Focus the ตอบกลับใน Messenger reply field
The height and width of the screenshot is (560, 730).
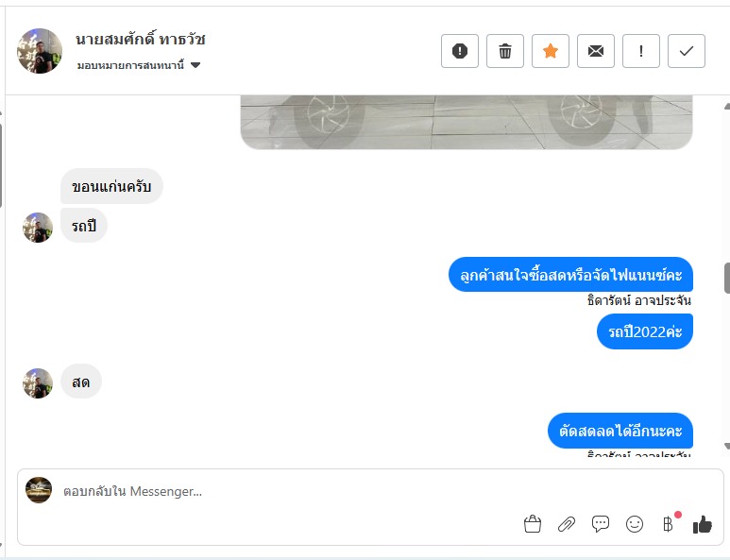(x=283, y=491)
